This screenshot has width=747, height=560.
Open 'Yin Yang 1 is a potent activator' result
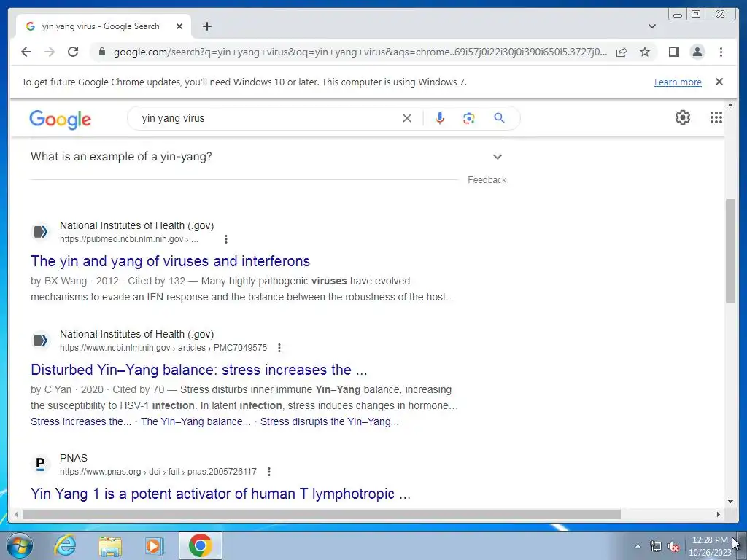pyautogui.click(x=220, y=494)
